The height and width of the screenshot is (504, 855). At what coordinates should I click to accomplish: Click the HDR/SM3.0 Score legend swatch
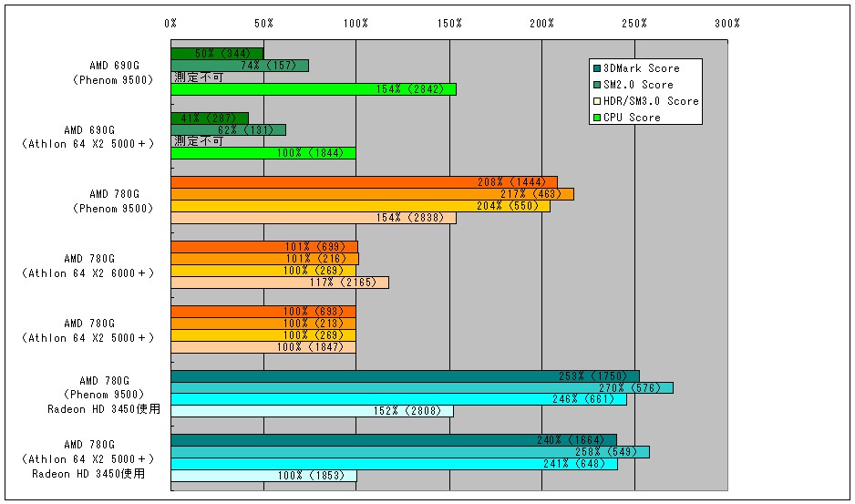[x=596, y=101]
